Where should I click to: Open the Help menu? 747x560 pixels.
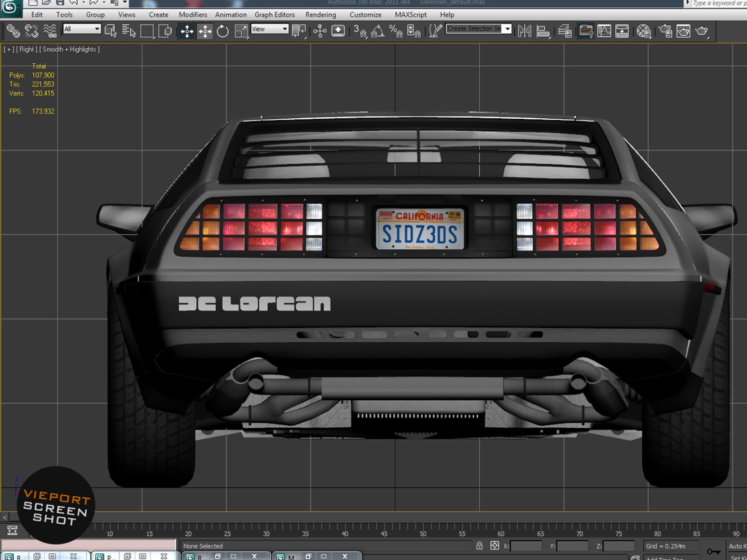[x=447, y=15]
